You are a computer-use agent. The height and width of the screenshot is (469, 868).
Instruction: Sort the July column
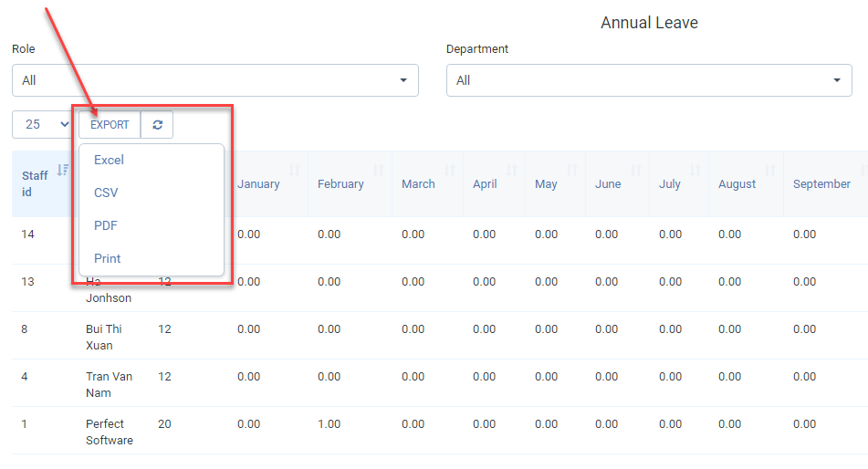(695, 170)
